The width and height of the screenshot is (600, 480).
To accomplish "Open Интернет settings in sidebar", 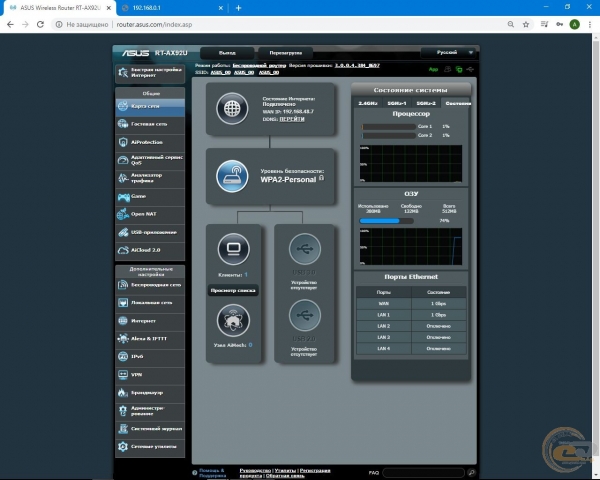I will [150, 321].
